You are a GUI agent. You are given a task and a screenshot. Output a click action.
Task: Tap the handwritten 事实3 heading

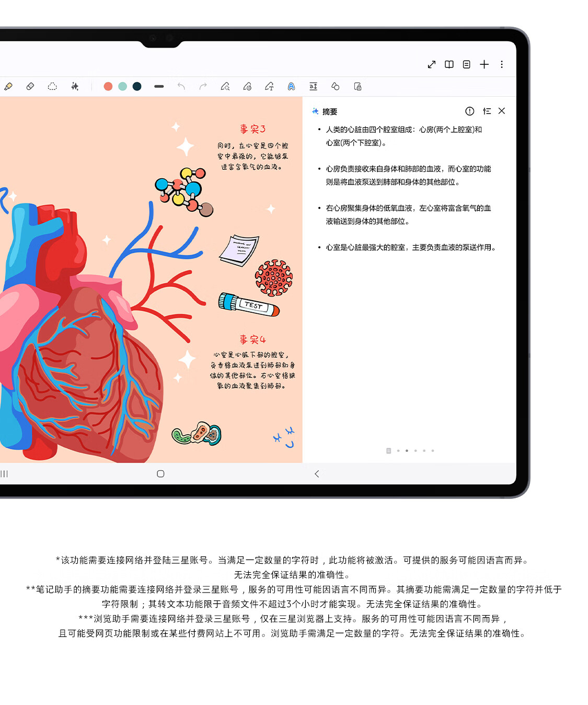pos(253,129)
